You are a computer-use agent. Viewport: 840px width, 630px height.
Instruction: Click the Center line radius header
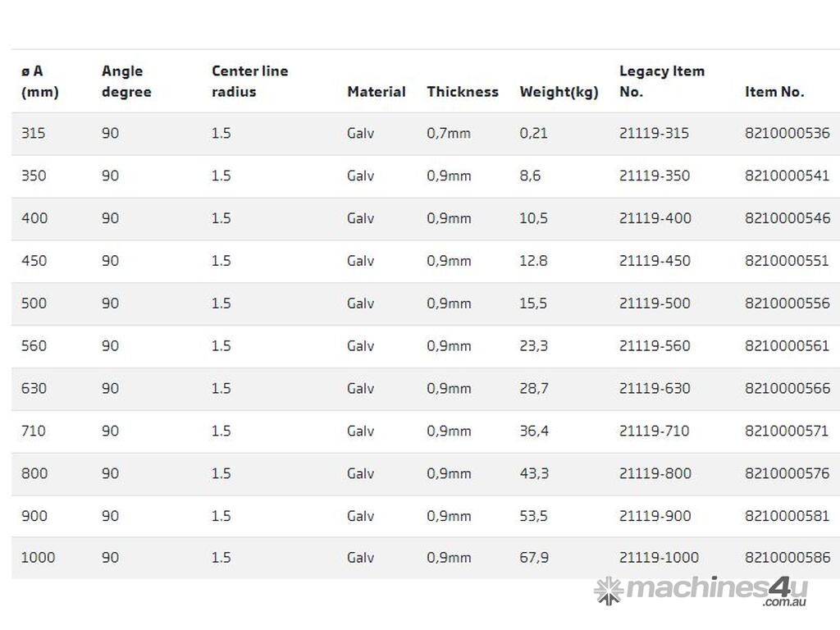(249, 81)
